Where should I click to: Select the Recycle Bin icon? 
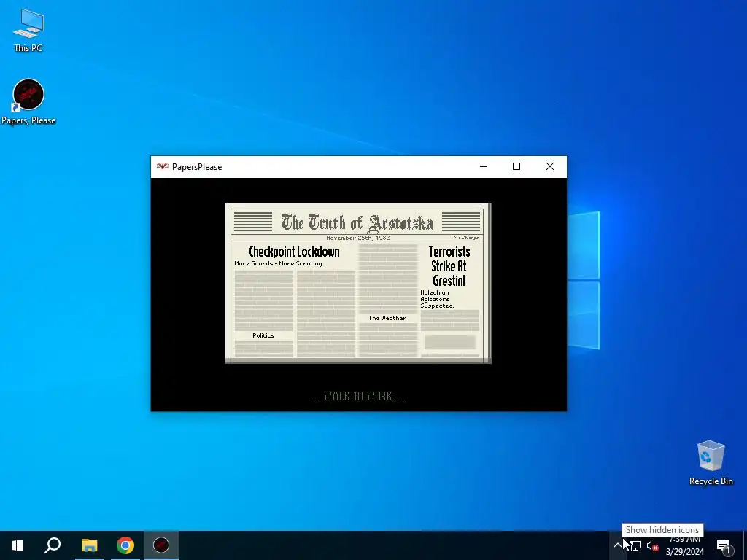[x=711, y=463]
